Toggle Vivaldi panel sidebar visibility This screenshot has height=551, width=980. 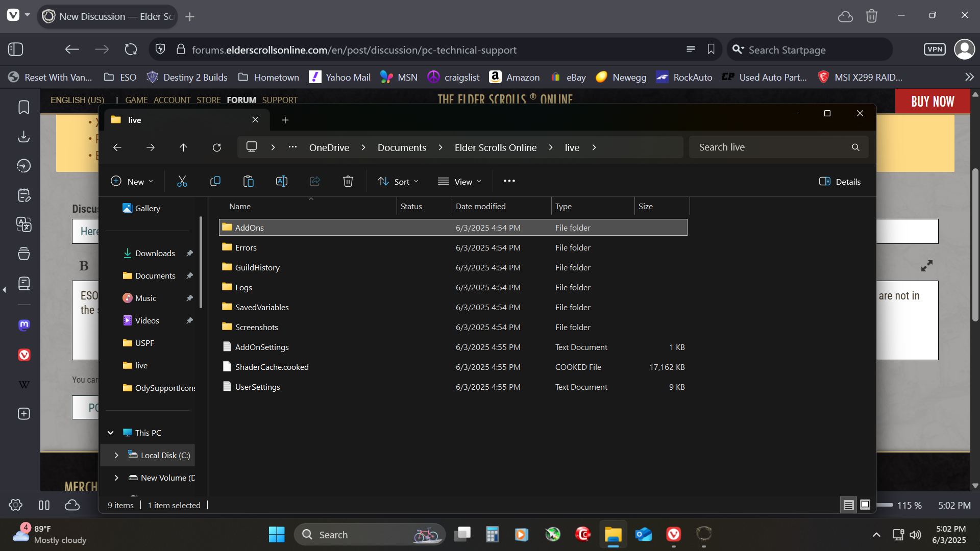16,49
